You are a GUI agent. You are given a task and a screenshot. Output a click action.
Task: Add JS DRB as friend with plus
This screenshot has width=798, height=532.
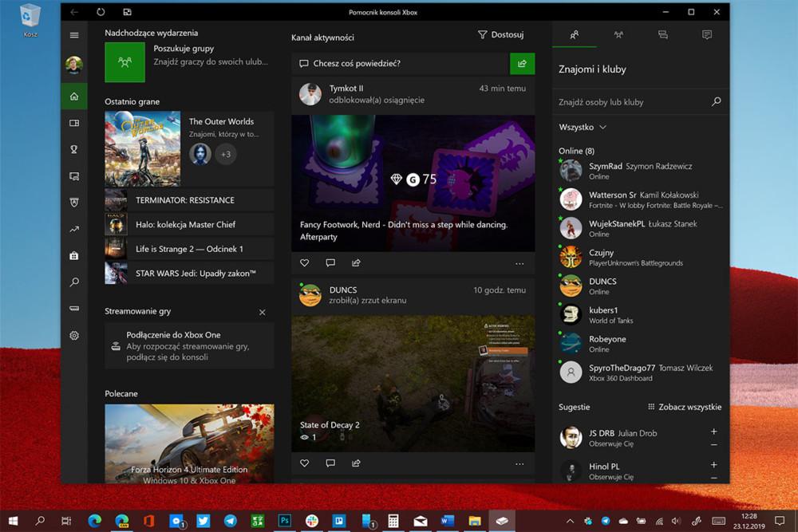[x=714, y=432]
